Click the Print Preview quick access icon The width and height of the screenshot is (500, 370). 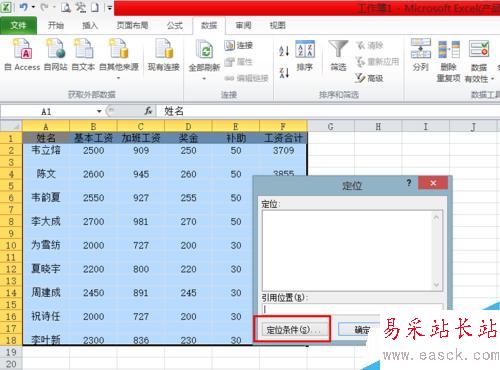(x=66, y=7)
